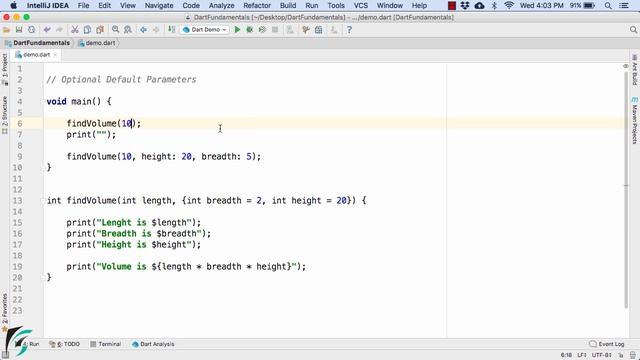Collapse the findVolume function fold marker
This screenshot has width=640, height=360.
tap(42, 201)
